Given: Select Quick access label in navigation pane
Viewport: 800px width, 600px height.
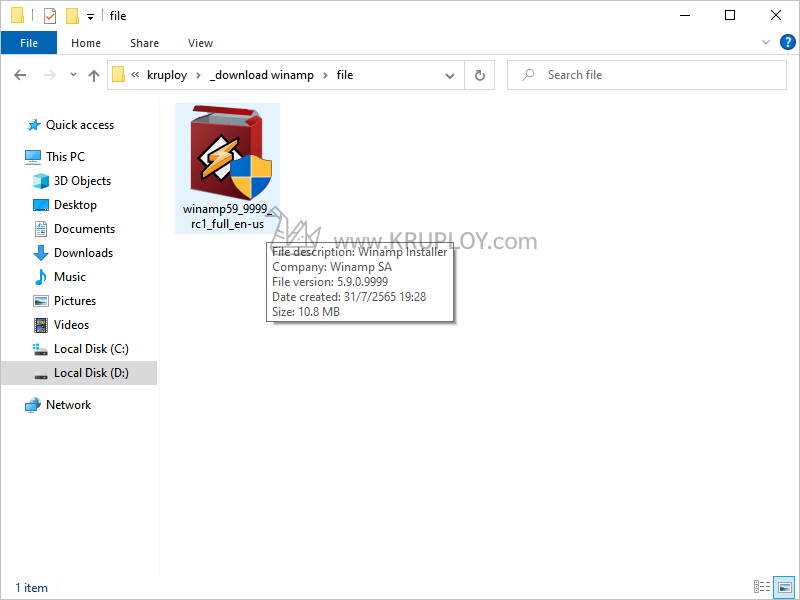Looking at the screenshot, I should pyautogui.click(x=80, y=125).
